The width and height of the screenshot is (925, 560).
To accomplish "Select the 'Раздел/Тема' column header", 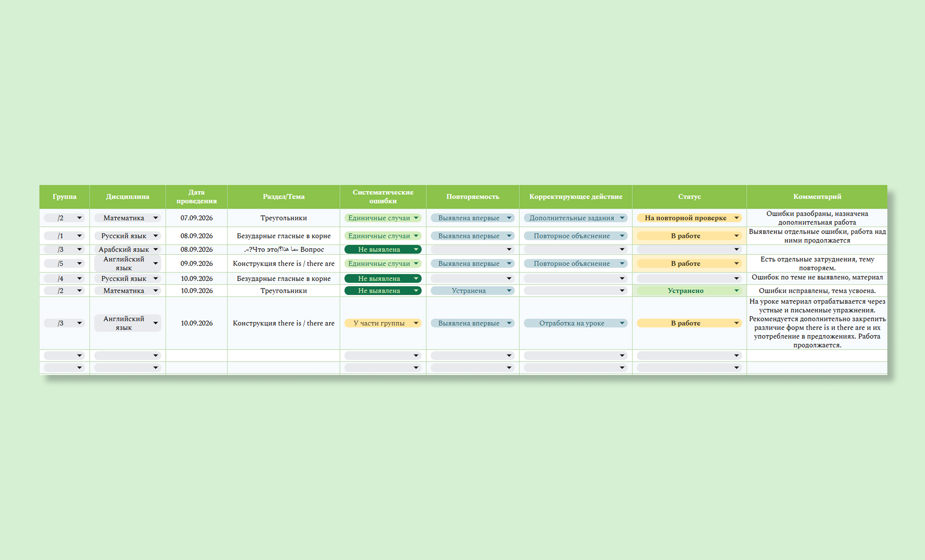I will [284, 196].
